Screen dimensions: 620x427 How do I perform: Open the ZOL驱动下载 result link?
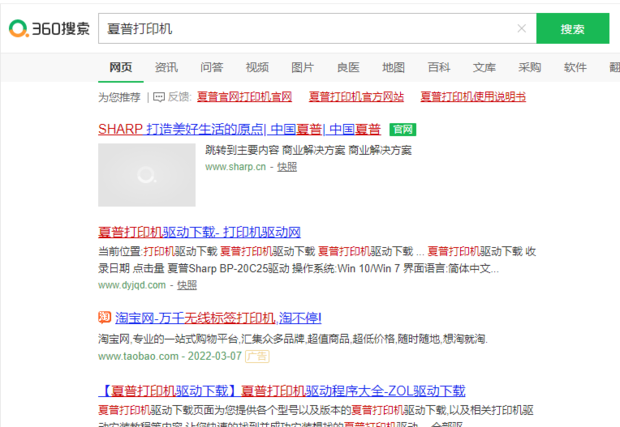[x=282, y=391]
